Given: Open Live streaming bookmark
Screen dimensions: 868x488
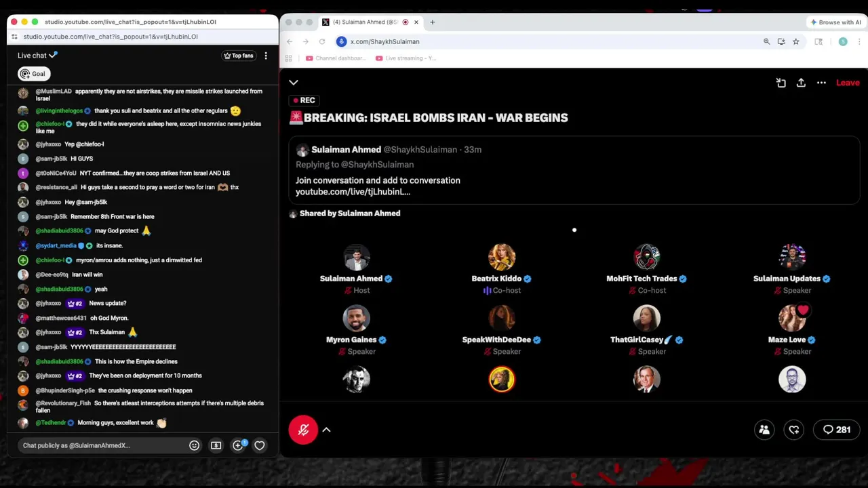Looking at the screenshot, I should (x=406, y=58).
